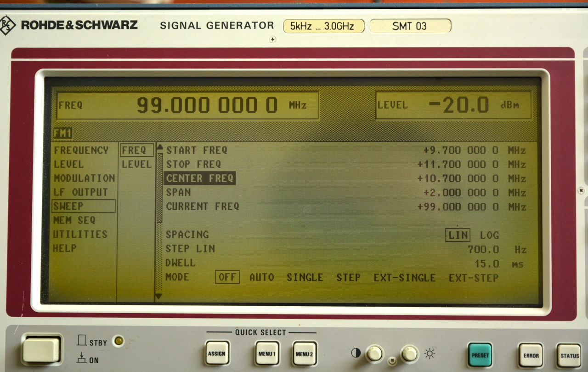
Task: Push the MENU 1 button
Action: pos(267,353)
